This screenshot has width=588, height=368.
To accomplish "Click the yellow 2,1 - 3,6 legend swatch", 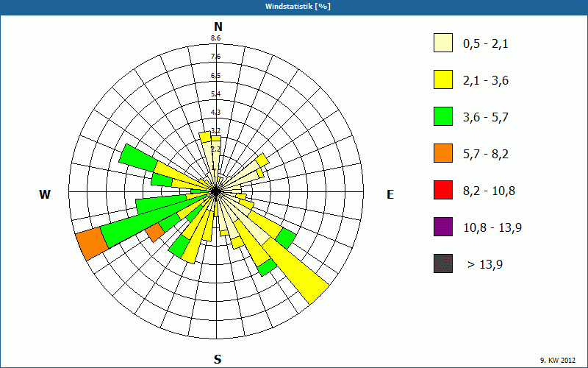I will 443,79.
